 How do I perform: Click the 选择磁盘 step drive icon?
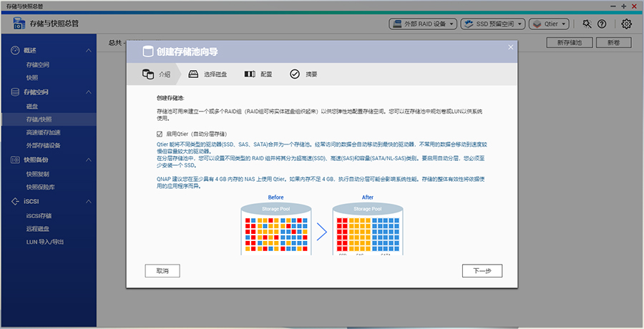click(193, 74)
